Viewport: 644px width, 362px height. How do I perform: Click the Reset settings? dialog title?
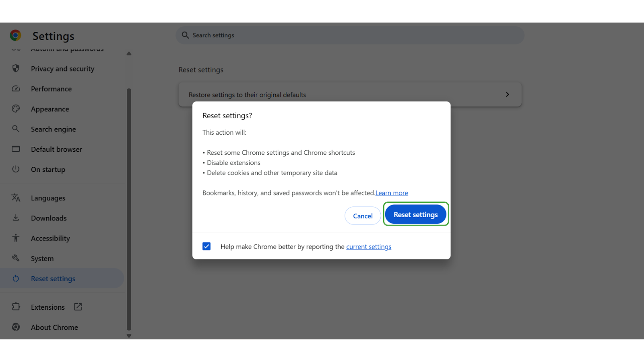tap(227, 116)
